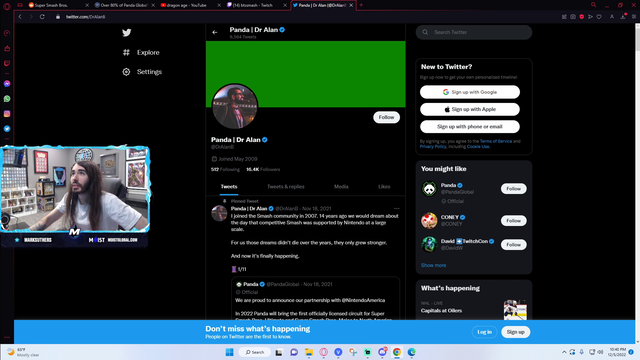
Task: Add page to bookmarks heart icon
Action: (599, 17)
